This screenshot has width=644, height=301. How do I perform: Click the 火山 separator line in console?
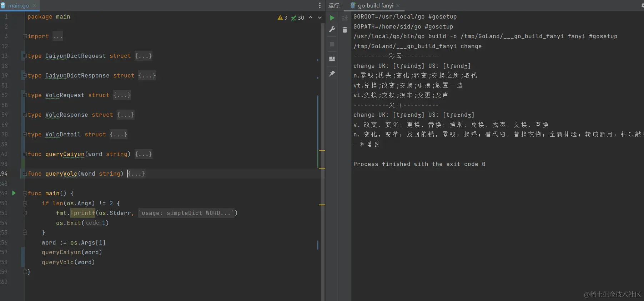[x=396, y=105]
